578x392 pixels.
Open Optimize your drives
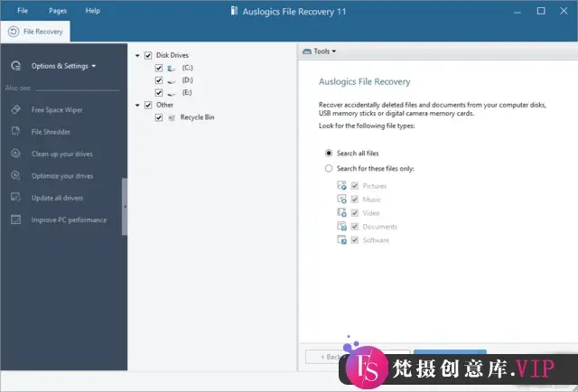coord(62,176)
